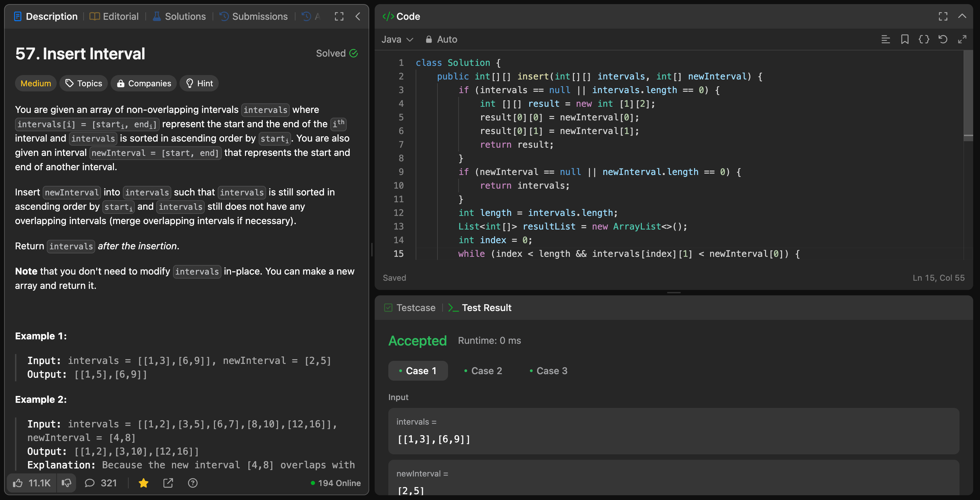
Task: Click the format code lines icon
Action: 885,39
